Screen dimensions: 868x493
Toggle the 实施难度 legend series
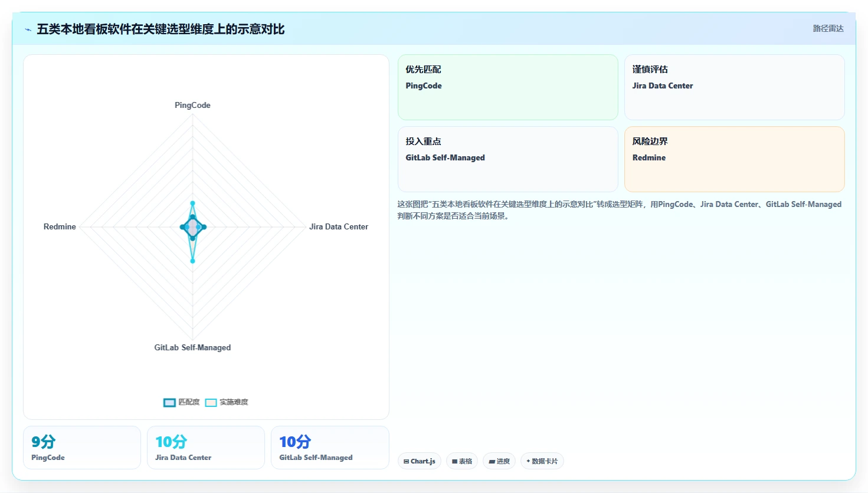[x=227, y=402]
